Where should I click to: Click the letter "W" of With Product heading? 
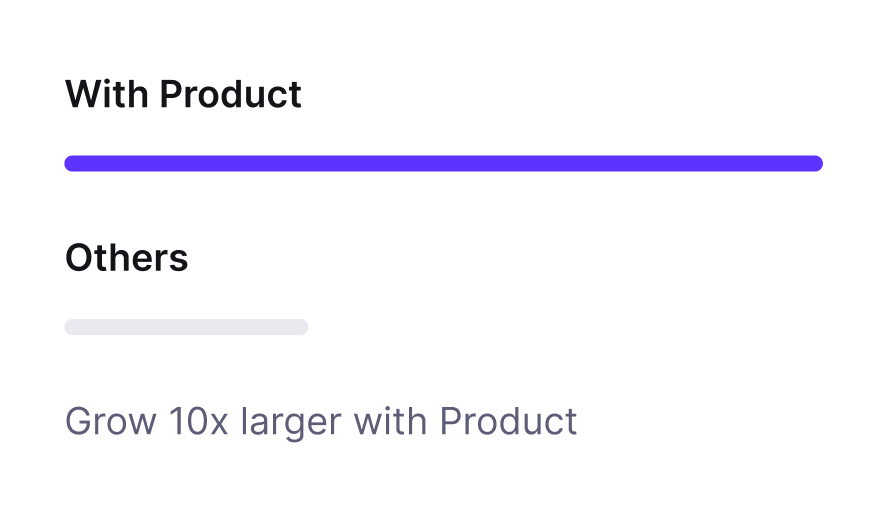tap(83, 95)
